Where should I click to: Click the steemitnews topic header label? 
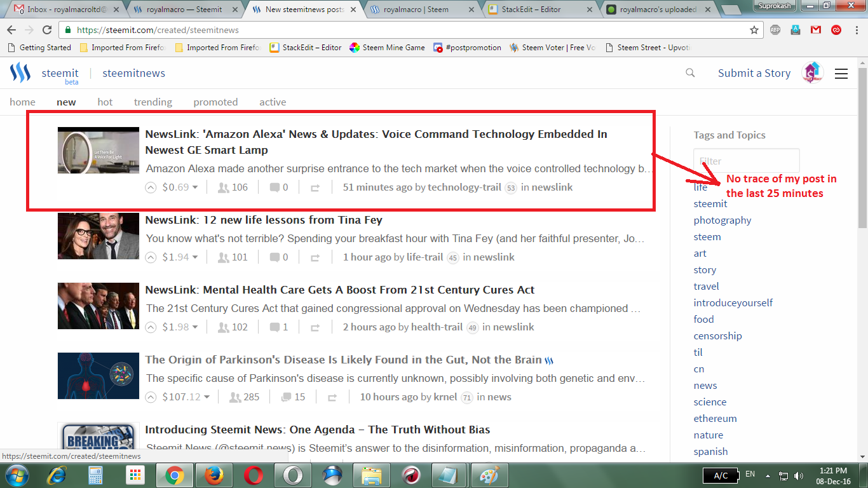point(134,73)
